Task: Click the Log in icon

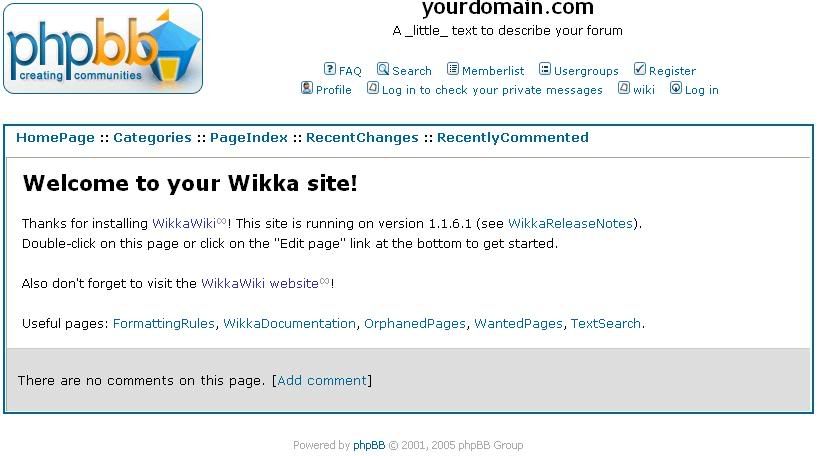Action: 676,88
